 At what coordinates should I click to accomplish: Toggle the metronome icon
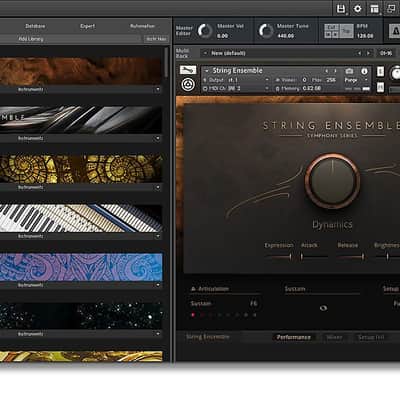pyautogui.click(x=394, y=31)
